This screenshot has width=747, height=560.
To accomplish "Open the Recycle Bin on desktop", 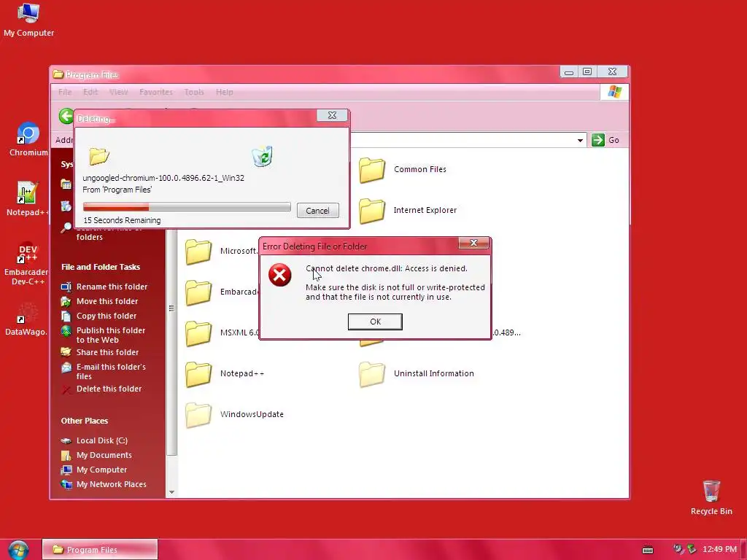I will [x=711, y=497].
